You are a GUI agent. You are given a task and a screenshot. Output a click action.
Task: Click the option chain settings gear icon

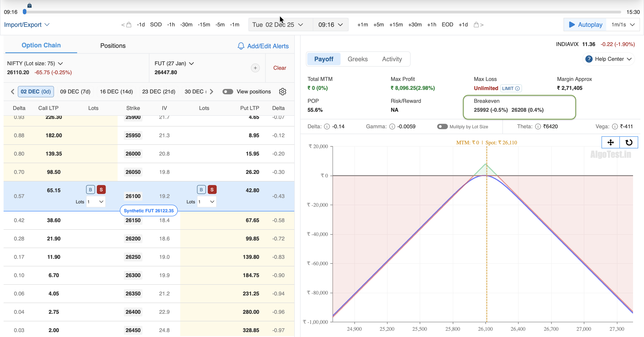click(x=282, y=91)
